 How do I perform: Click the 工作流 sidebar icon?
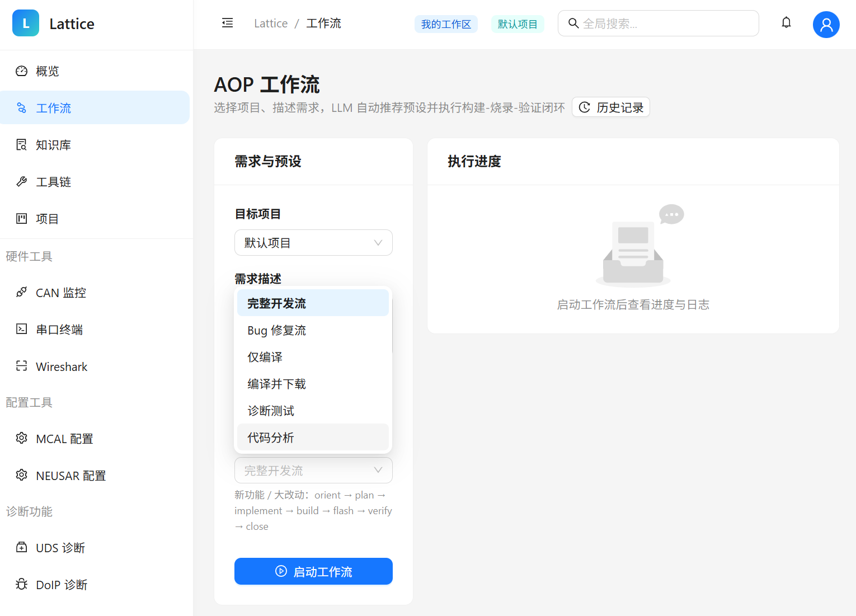(x=22, y=108)
